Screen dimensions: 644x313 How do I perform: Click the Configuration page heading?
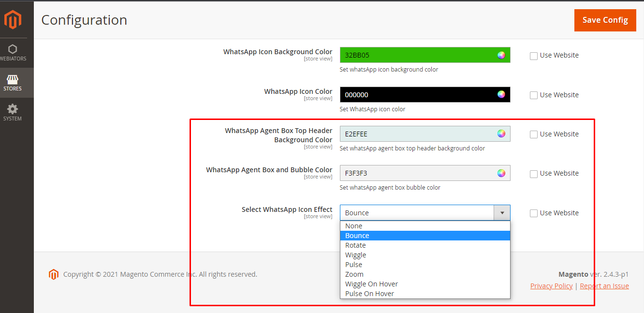(x=84, y=20)
